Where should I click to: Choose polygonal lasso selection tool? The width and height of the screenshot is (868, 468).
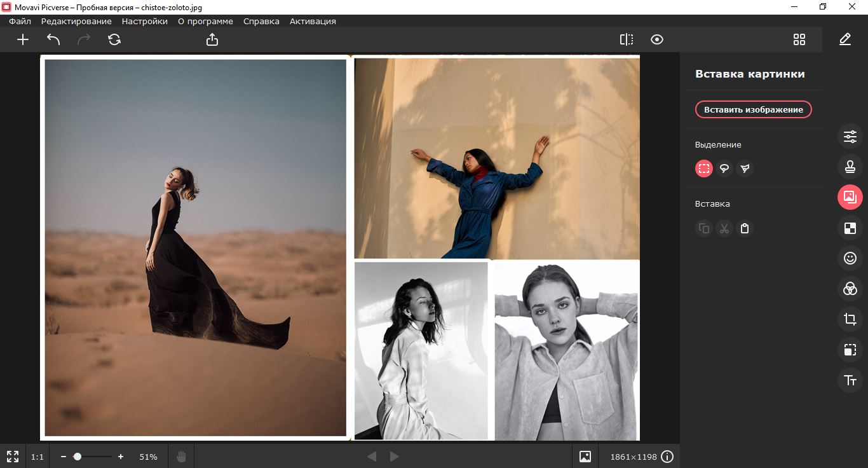pos(745,169)
